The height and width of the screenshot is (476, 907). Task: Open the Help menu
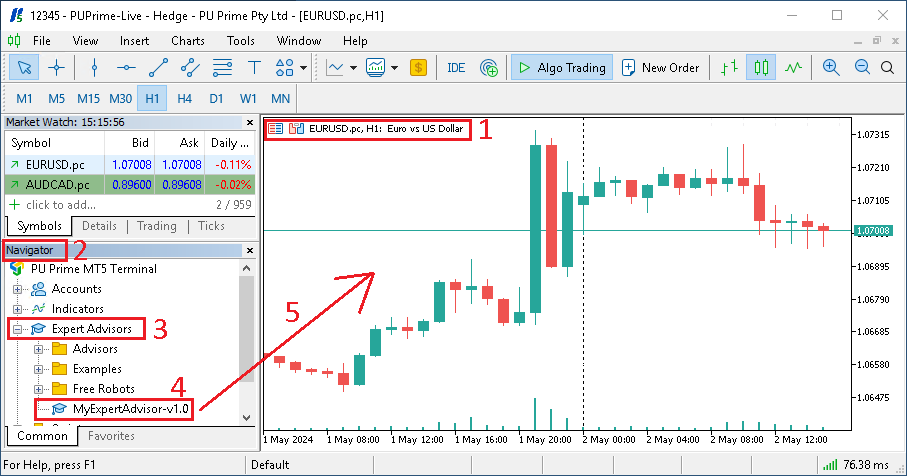pos(355,40)
